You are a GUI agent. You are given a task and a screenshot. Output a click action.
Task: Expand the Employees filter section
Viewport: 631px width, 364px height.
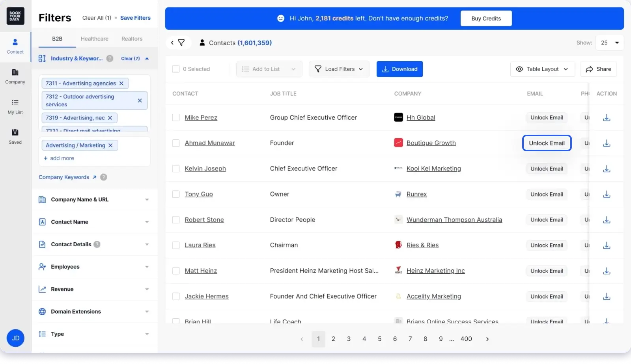pos(95,267)
